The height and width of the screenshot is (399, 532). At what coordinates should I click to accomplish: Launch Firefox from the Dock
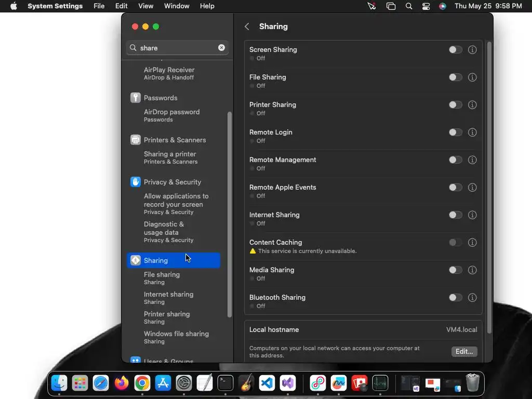[x=122, y=383]
